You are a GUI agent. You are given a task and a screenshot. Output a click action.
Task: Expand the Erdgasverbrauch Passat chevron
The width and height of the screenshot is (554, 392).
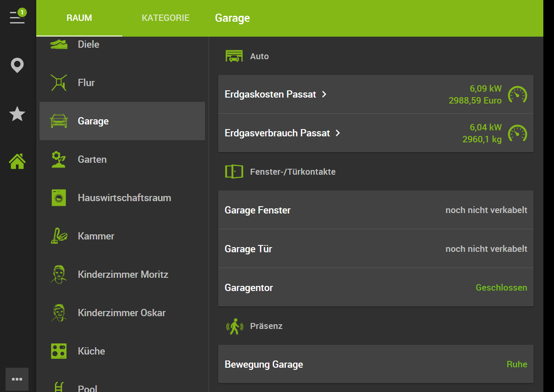point(338,133)
